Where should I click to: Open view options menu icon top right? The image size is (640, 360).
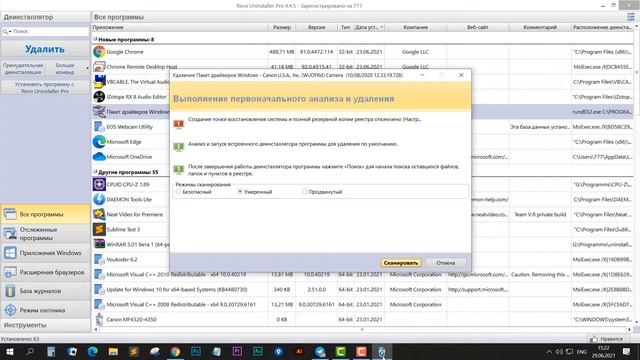(x=631, y=17)
